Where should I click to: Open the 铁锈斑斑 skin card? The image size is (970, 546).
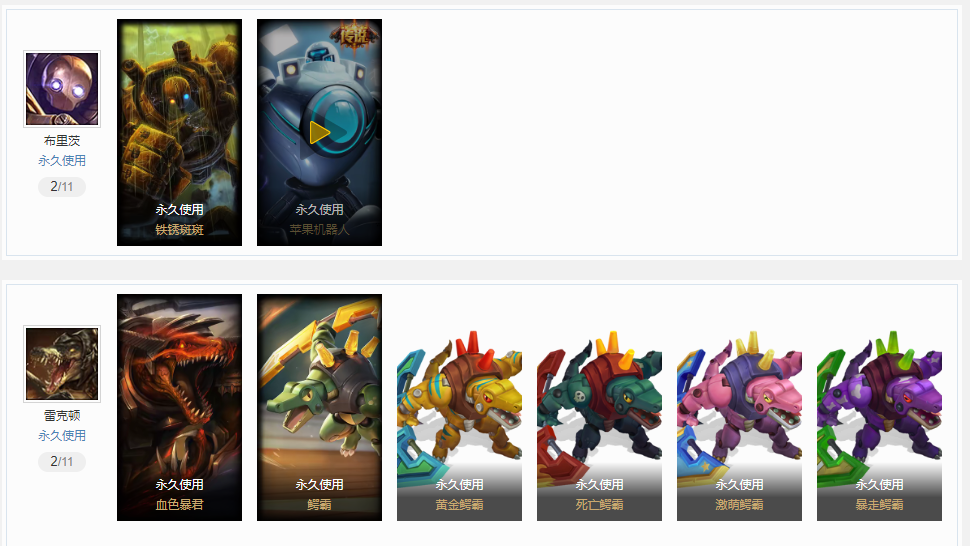pos(179,132)
